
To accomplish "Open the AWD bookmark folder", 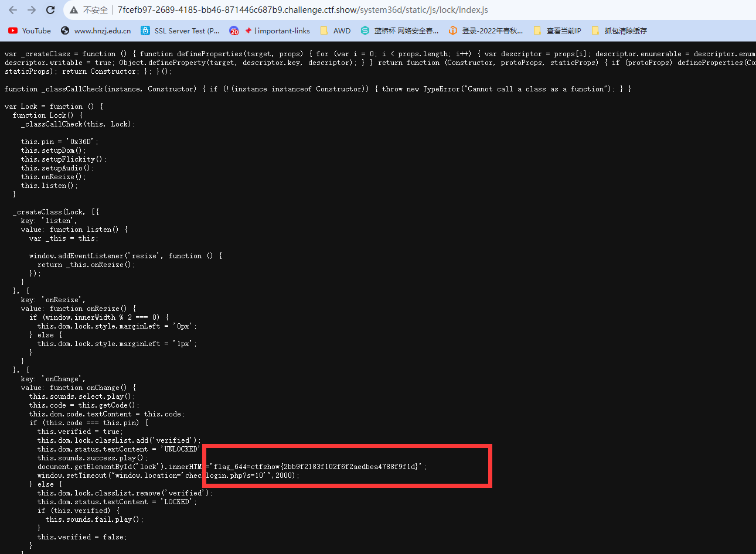I will tap(335, 30).
